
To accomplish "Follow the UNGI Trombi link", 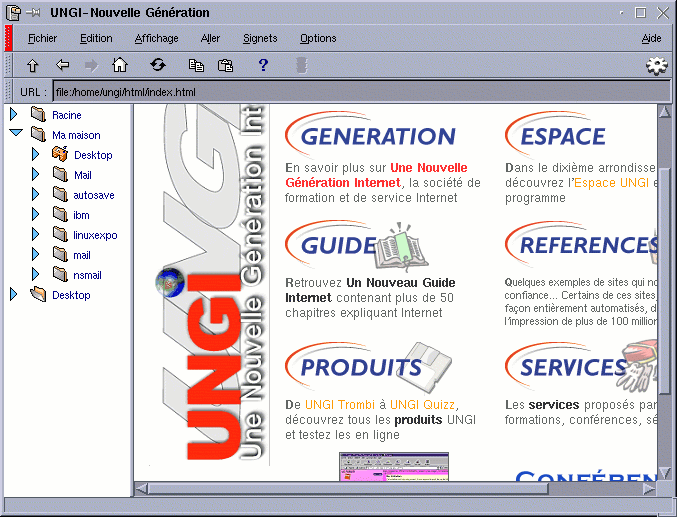I will point(340,405).
